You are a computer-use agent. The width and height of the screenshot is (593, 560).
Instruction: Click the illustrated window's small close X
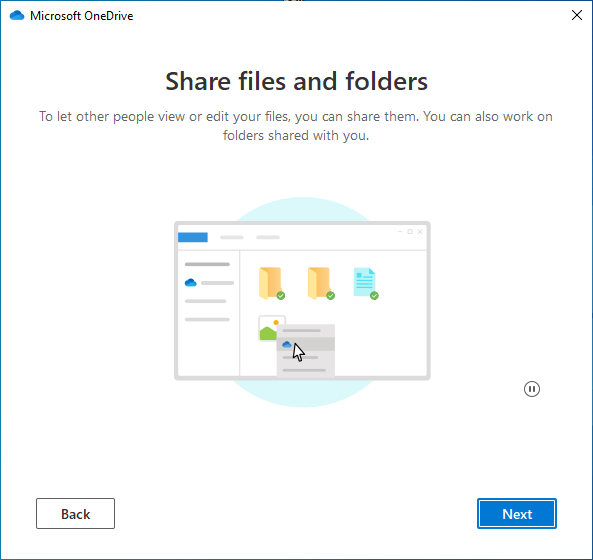click(420, 231)
